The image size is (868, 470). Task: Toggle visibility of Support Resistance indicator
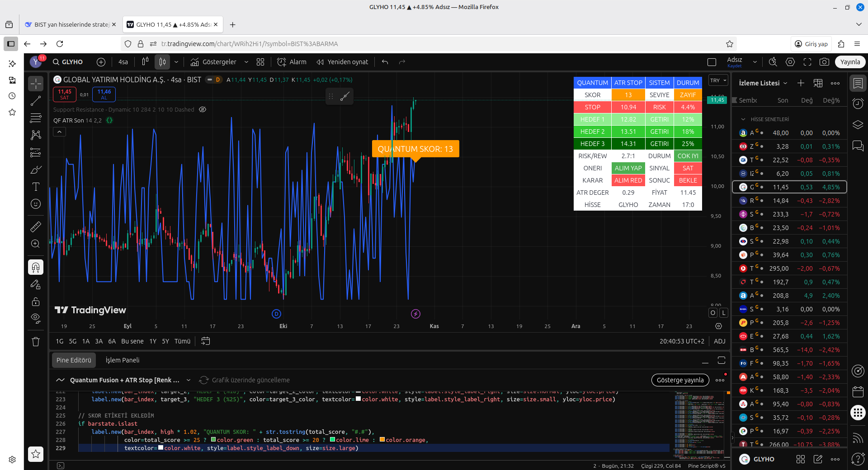(203, 109)
